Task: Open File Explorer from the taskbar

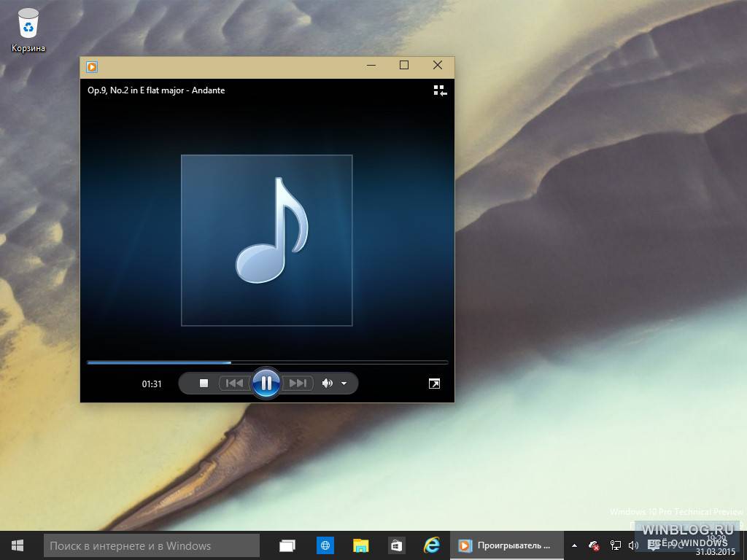Action: (360, 545)
